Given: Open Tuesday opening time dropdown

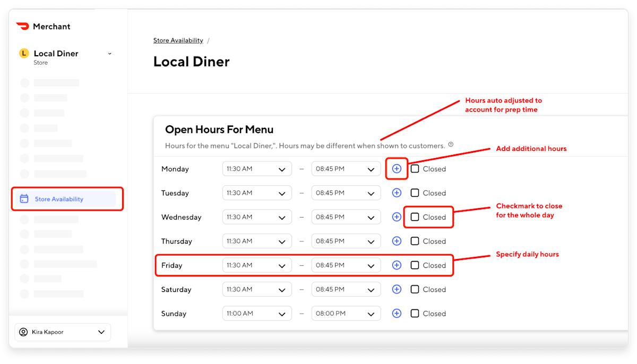Looking at the screenshot, I should (257, 193).
